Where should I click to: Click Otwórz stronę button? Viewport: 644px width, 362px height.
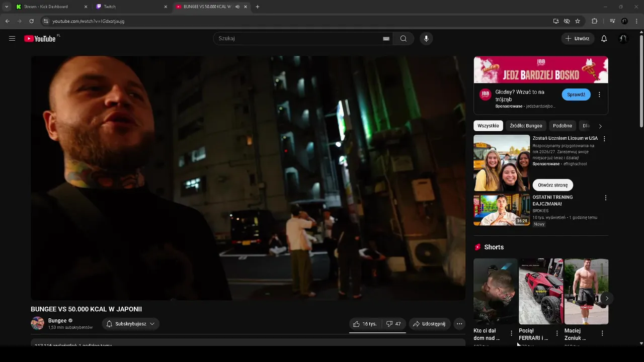pyautogui.click(x=553, y=185)
